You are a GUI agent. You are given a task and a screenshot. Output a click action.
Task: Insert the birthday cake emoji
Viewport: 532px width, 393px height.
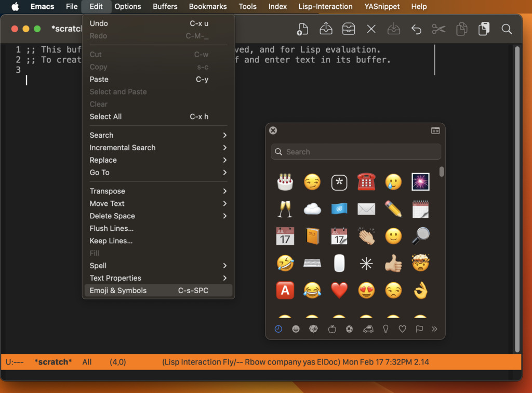(x=285, y=182)
